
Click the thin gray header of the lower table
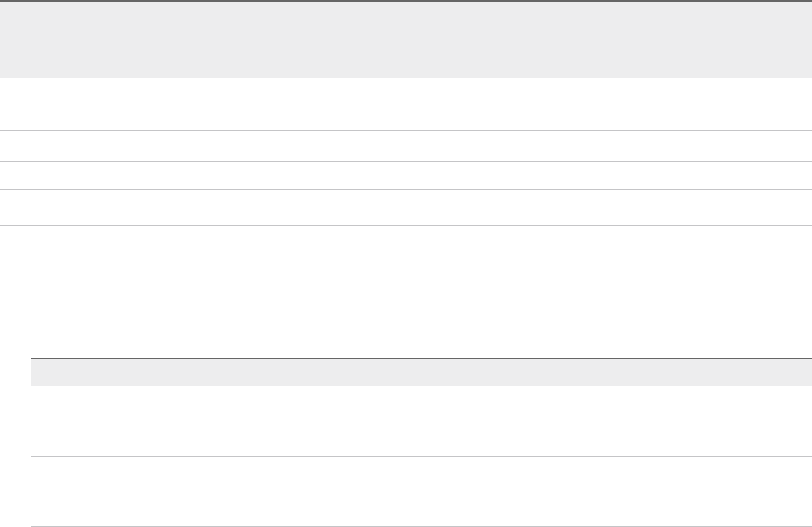pyautogui.click(x=422, y=372)
